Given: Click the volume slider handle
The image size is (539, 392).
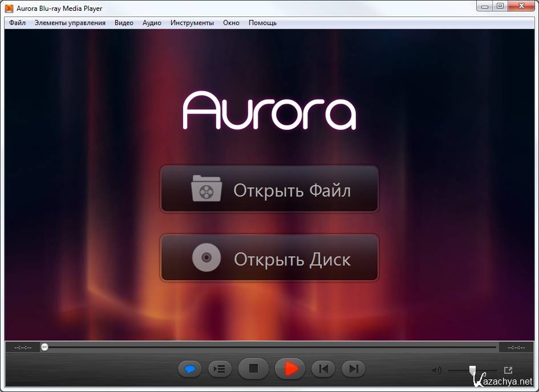Looking at the screenshot, I should (x=472, y=370).
